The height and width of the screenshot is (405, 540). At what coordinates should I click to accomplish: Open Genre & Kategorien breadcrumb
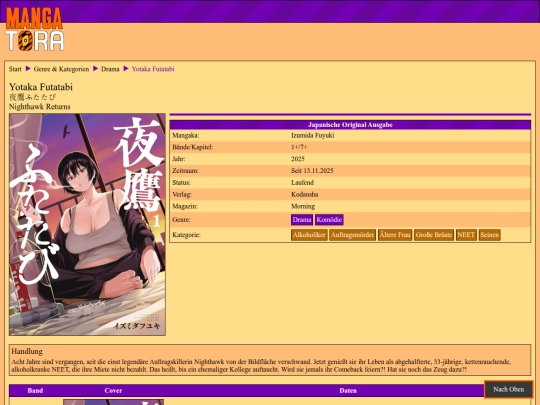(x=61, y=69)
